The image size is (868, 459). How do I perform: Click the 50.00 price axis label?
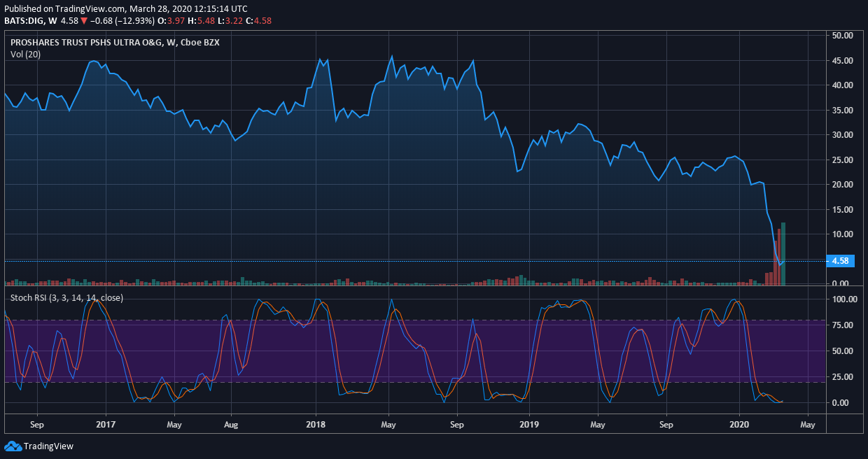[842, 35]
